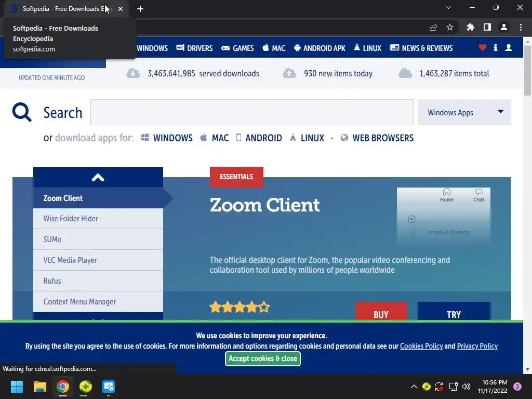Select Rufus in the featured list
The width and height of the screenshot is (532, 399).
[98, 281]
